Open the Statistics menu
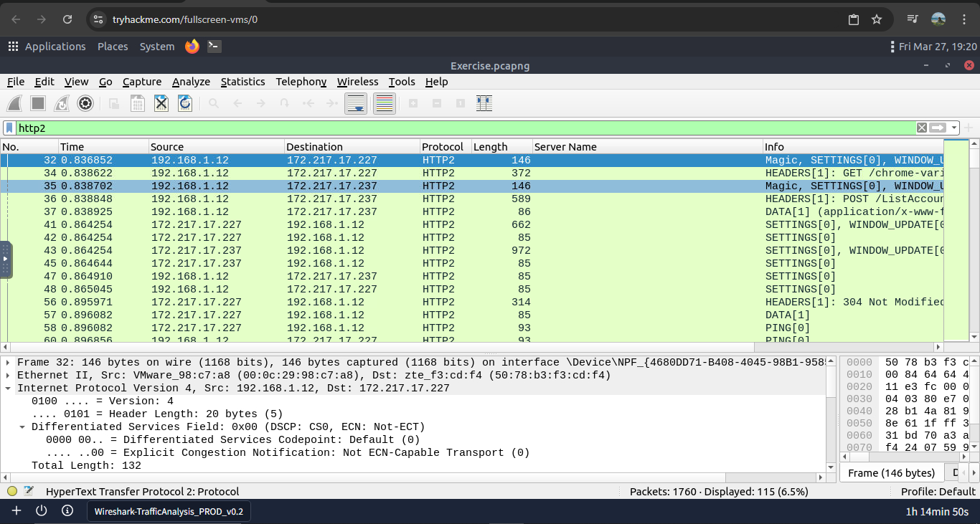Screen dimensions: 980x524 tap(242, 82)
